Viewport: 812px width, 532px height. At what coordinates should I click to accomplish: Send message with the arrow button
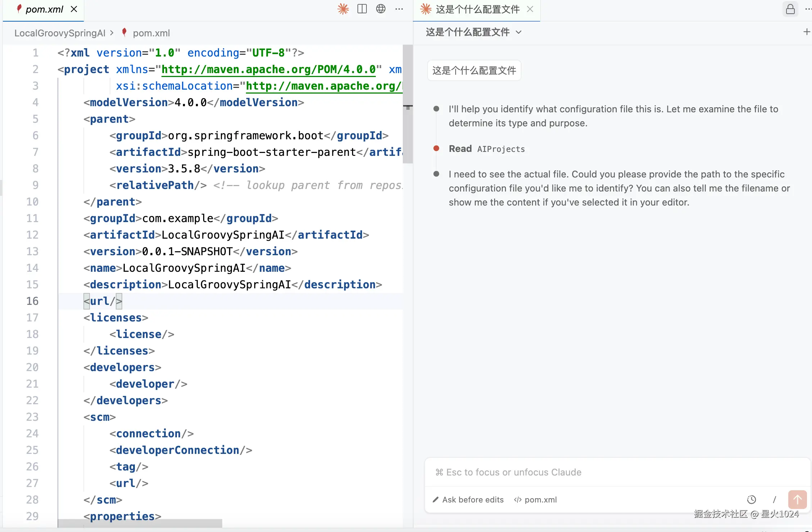click(x=797, y=500)
